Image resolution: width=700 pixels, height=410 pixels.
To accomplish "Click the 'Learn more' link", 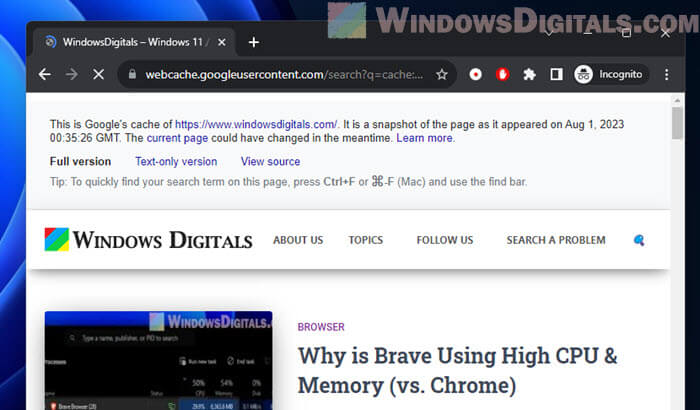I will (x=425, y=138).
